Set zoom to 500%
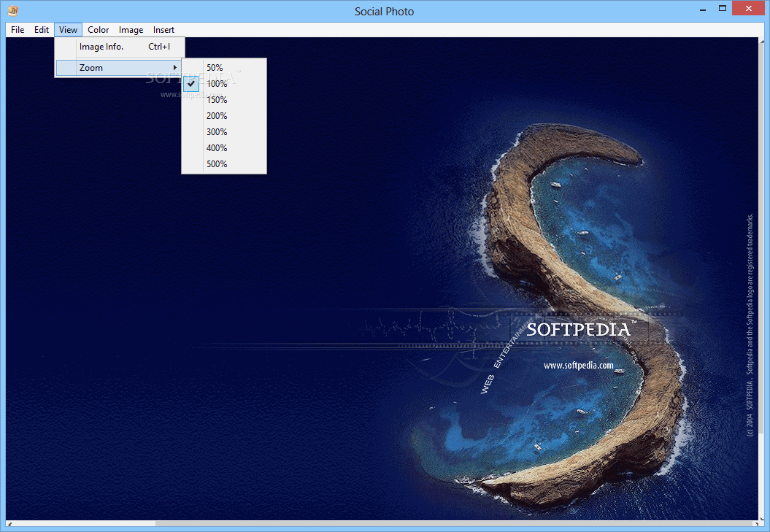770x532 pixels. point(224,164)
